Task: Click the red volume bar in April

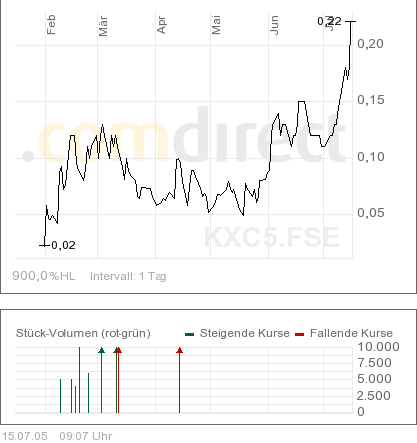Action: [x=179, y=380]
